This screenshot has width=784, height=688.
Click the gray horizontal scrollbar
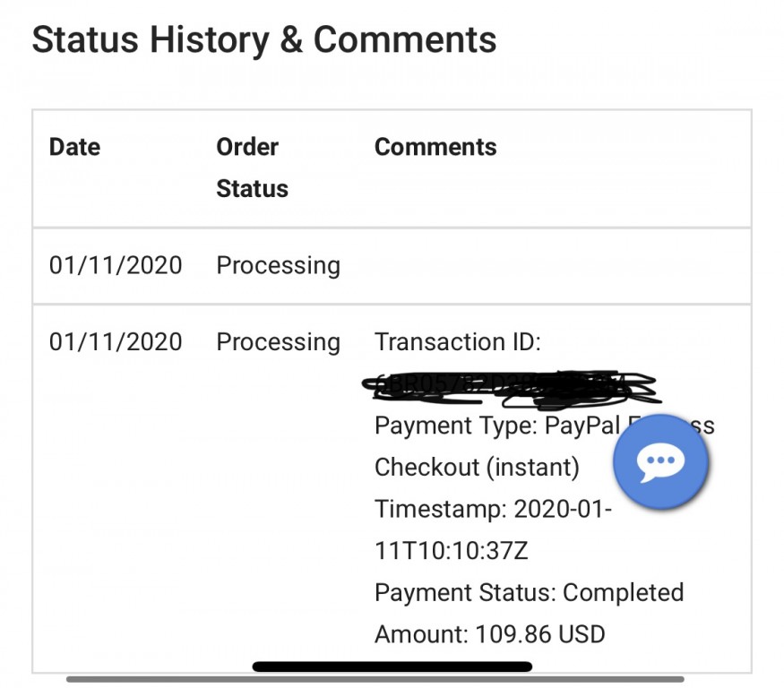click(375, 679)
